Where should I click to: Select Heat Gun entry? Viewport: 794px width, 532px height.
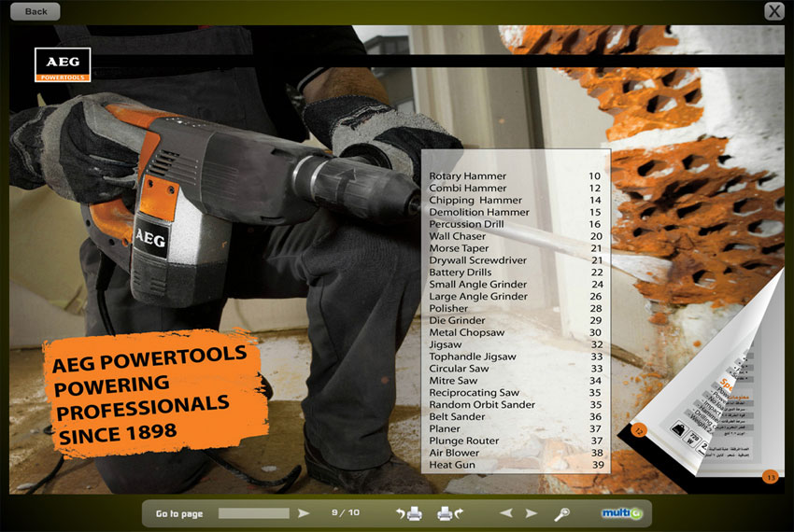515,465
